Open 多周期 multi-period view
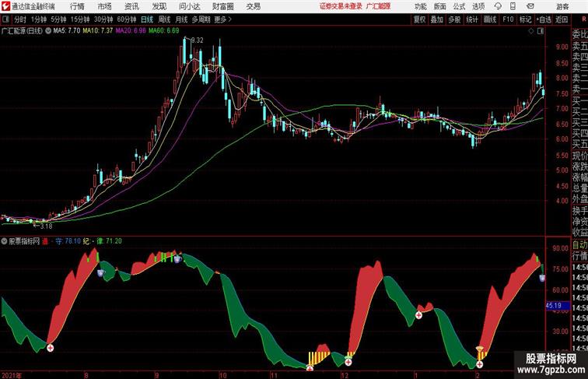The height and width of the screenshot is (379, 588). point(201,19)
